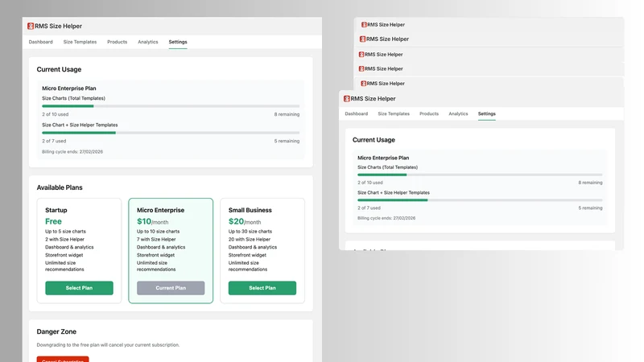Image resolution: width=644 pixels, height=362 pixels.
Task: Select Settings tab in left window
Action: click(178, 42)
